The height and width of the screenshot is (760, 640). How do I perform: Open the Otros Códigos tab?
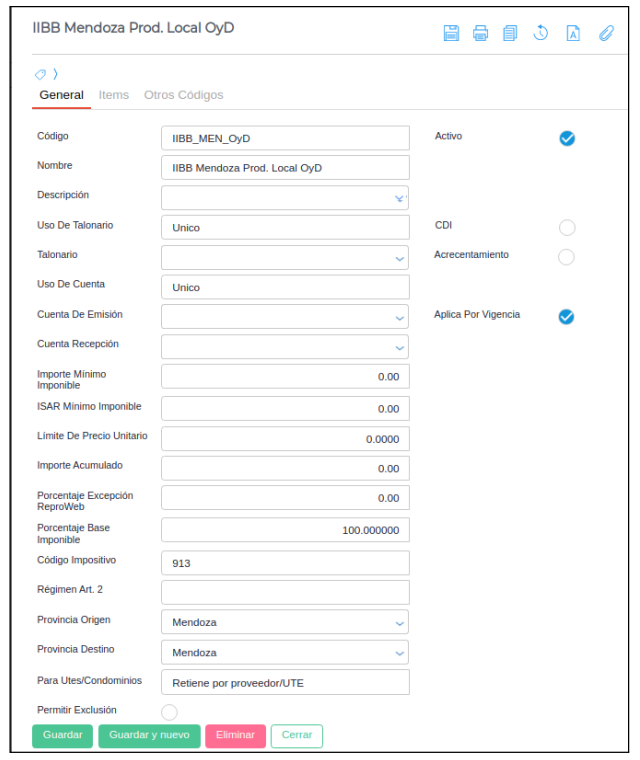[183, 95]
